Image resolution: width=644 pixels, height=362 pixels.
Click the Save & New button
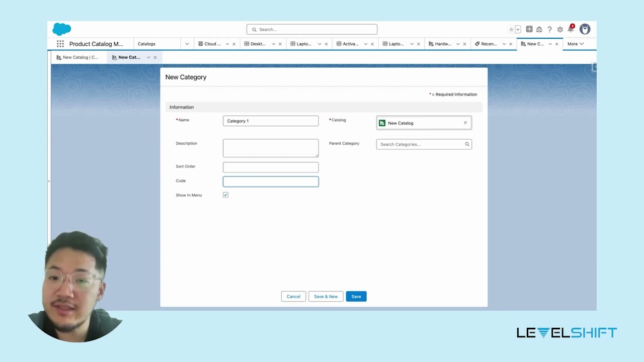click(326, 297)
